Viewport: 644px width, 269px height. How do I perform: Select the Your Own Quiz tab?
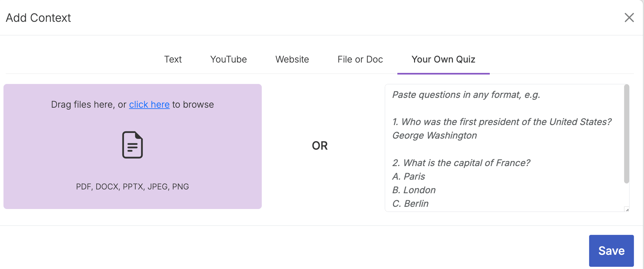[443, 59]
